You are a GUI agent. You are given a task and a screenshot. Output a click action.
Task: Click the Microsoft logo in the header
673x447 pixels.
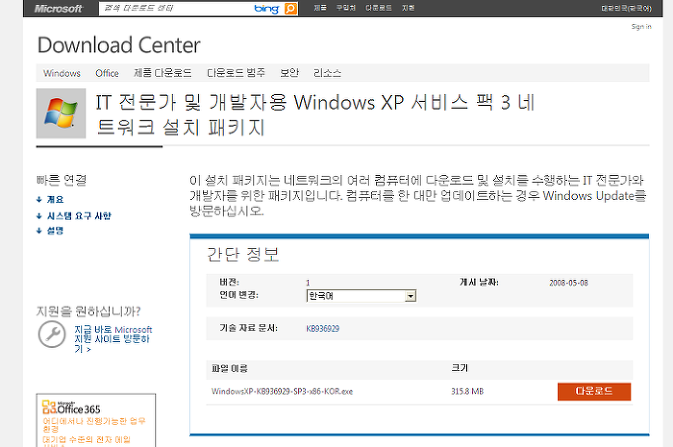pos(58,9)
